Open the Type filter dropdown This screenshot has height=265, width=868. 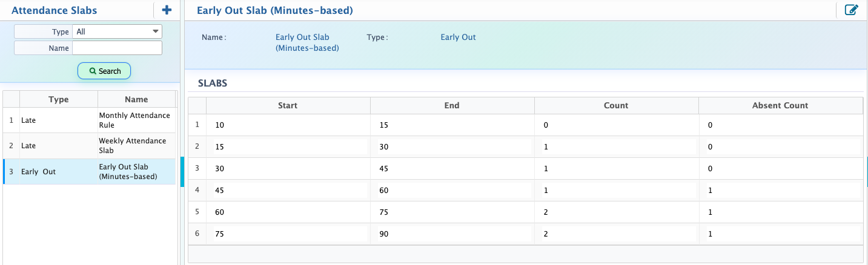click(x=117, y=31)
